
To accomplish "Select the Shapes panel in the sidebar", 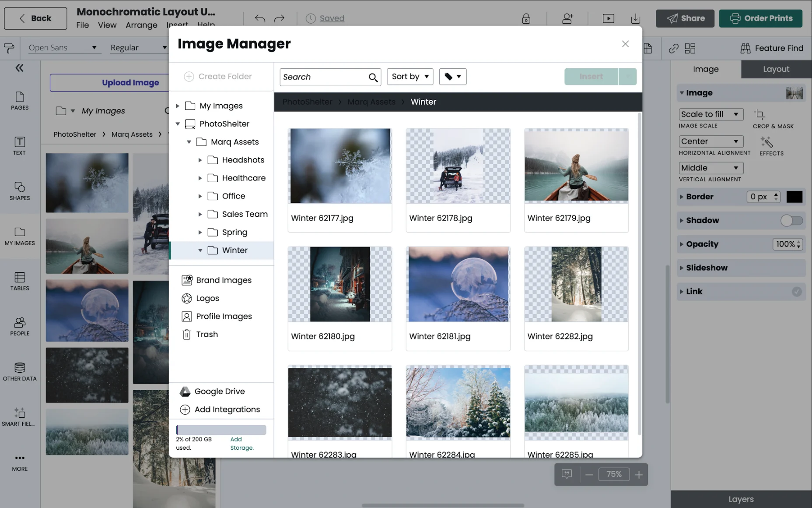I will pyautogui.click(x=19, y=191).
